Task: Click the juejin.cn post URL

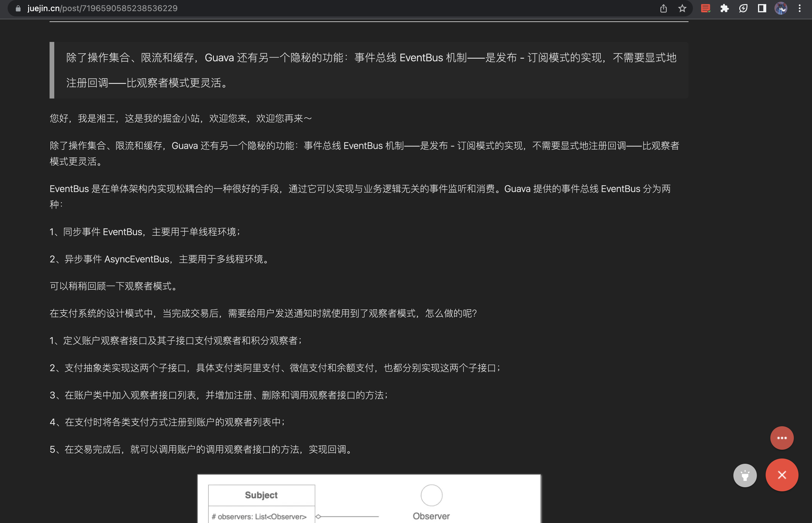Action: (102, 8)
